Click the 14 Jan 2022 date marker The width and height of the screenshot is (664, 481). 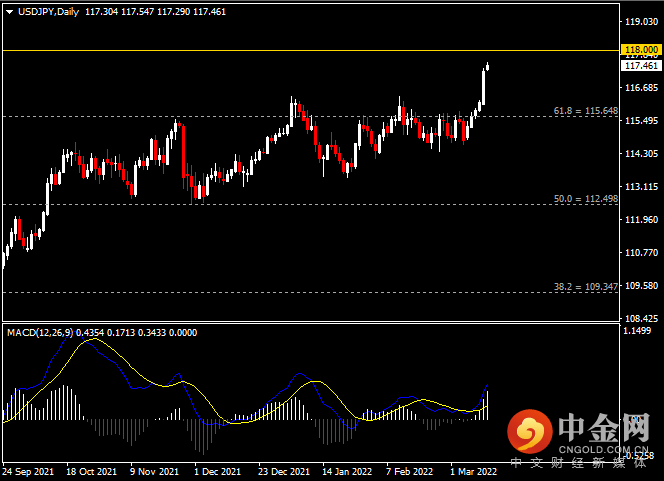tap(347, 471)
